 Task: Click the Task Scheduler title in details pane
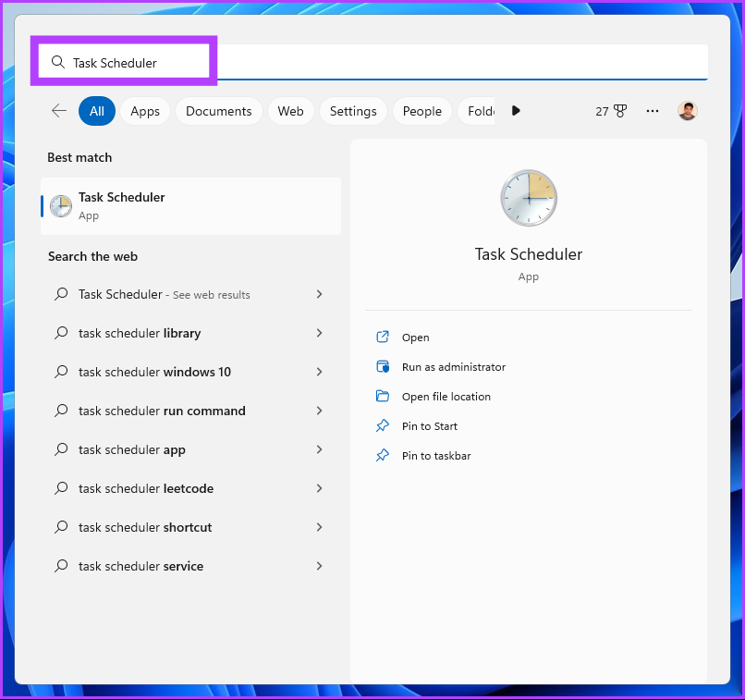tap(529, 253)
